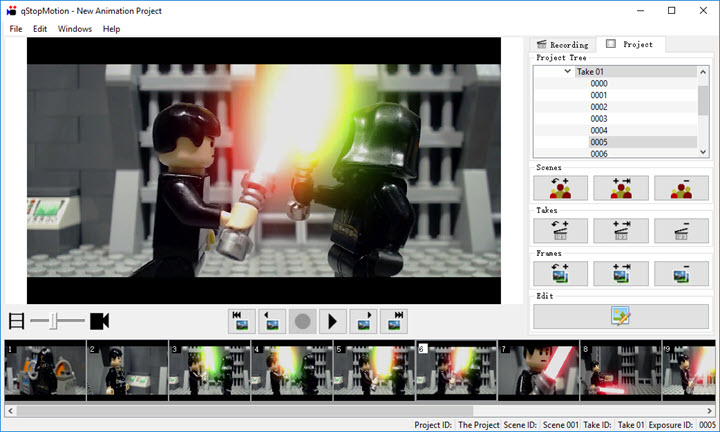
Task: Click the video camera icon by slider
Action: tap(100, 321)
